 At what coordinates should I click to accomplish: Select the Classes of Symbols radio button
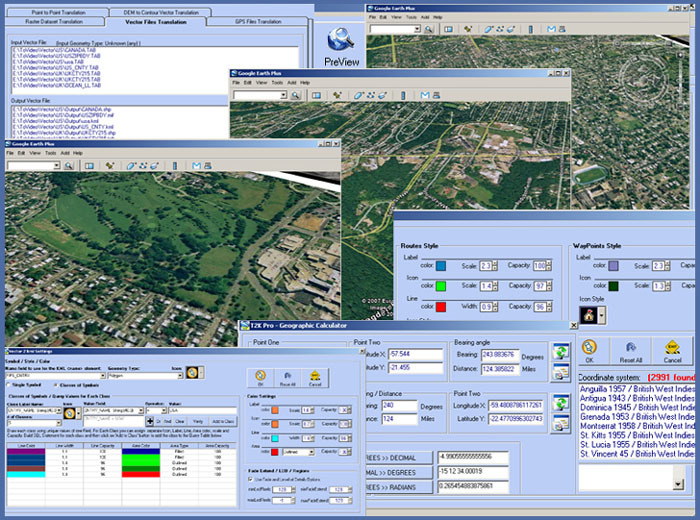[x=56, y=385]
